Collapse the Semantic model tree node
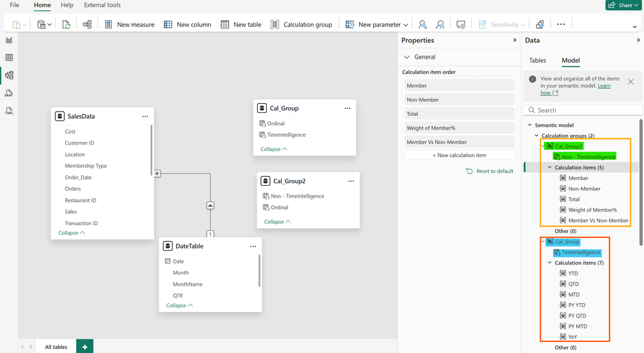The image size is (644, 353). [529, 125]
